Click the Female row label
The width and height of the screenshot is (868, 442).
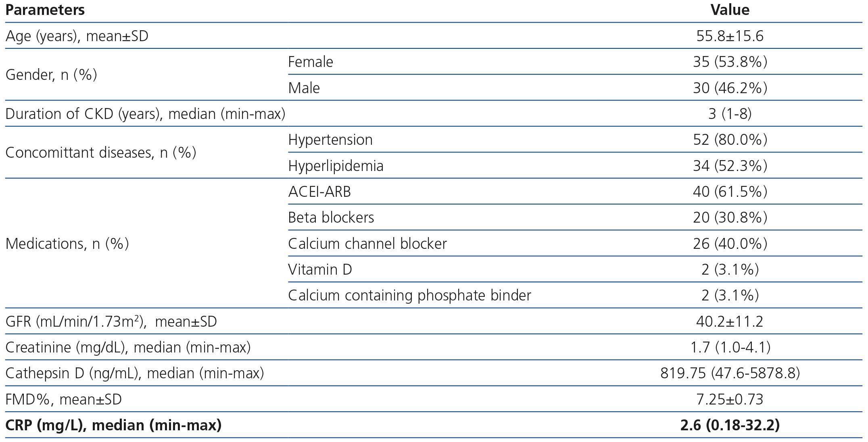tap(311, 62)
